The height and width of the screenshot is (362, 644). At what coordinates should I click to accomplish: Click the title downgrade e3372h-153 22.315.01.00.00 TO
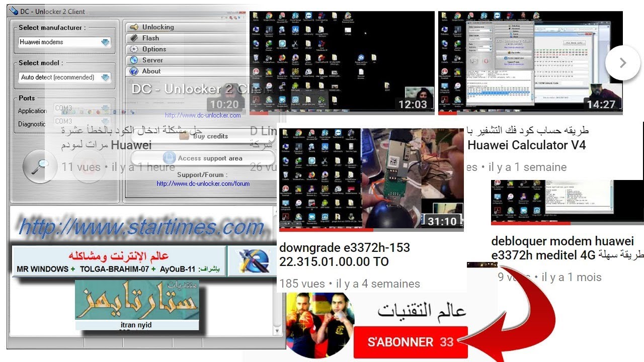pos(345,254)
